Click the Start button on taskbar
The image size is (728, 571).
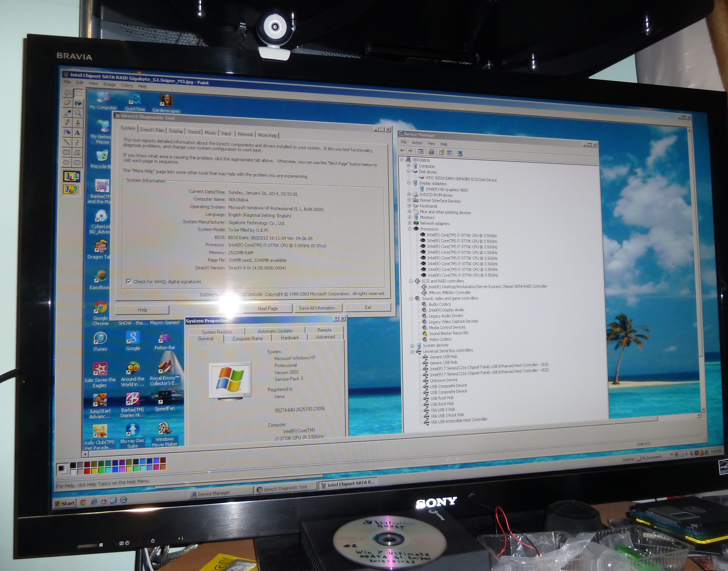coord(65,503)
